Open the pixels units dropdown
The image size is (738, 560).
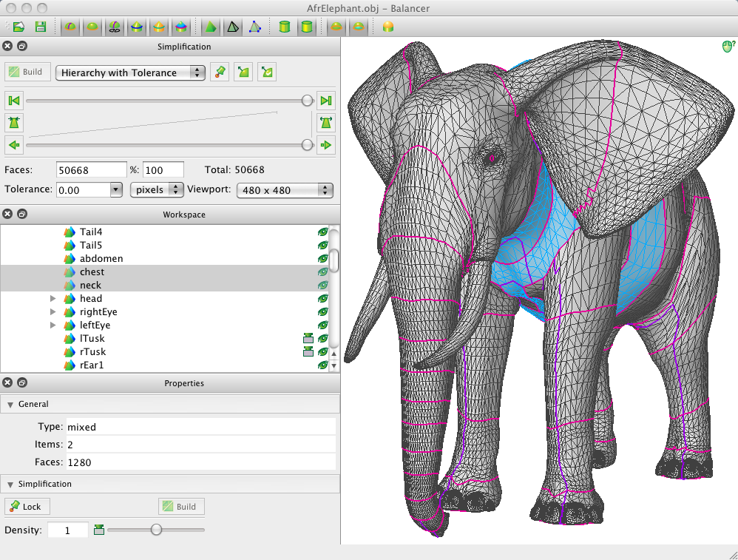click(x=157, y=189)
